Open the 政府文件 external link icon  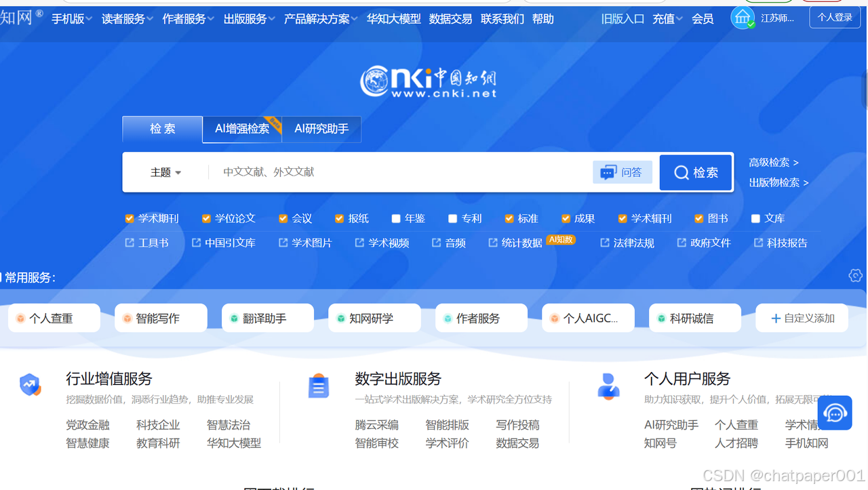[682, 243]
